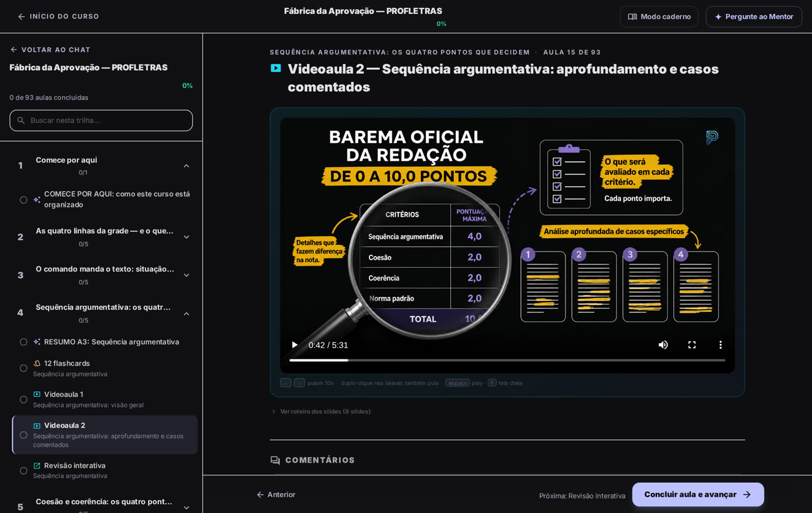Open the video more options menu

720,345
